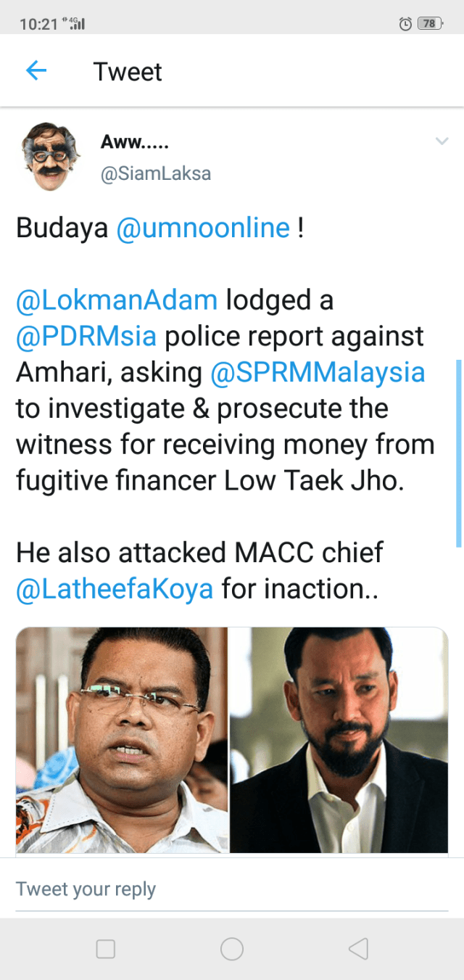Tap the Tweet header title
The image size is (464, 980).
pyautogui.click(x=128, y=72)
